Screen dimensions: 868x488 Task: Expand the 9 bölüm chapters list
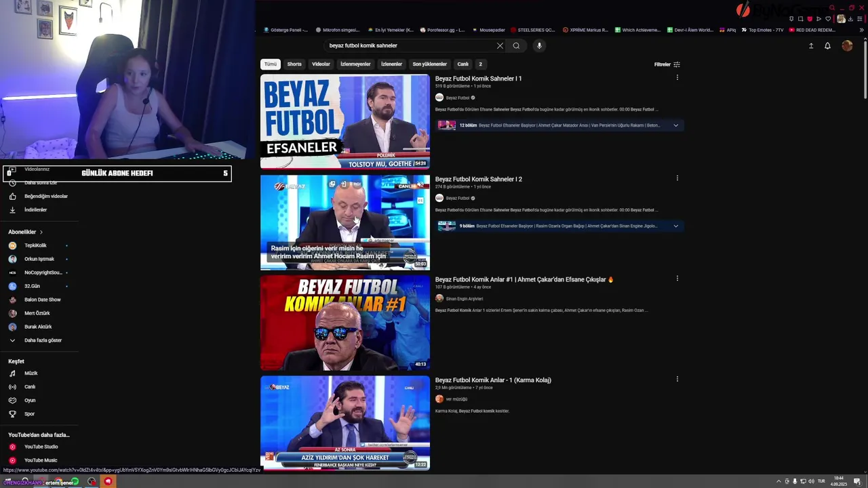pos(675,226)
